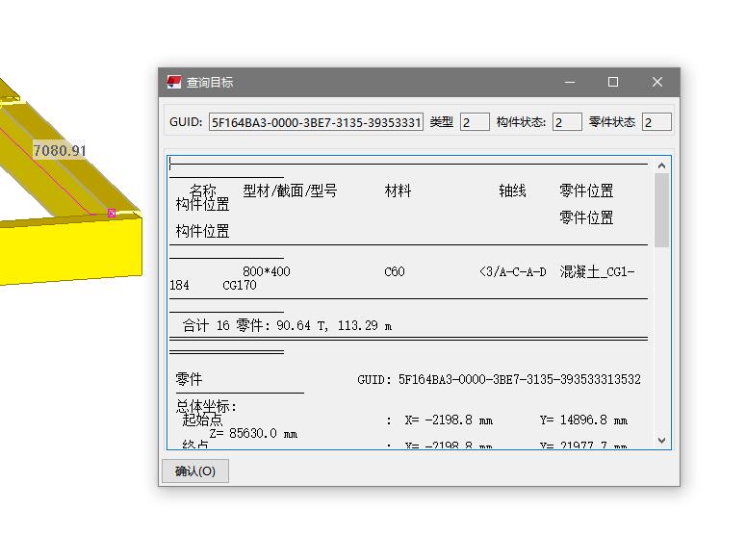Click the <3/A-C-A-D axis value
Image resolution: width=746 pixels, height=560 pixels.
(513, 271)
